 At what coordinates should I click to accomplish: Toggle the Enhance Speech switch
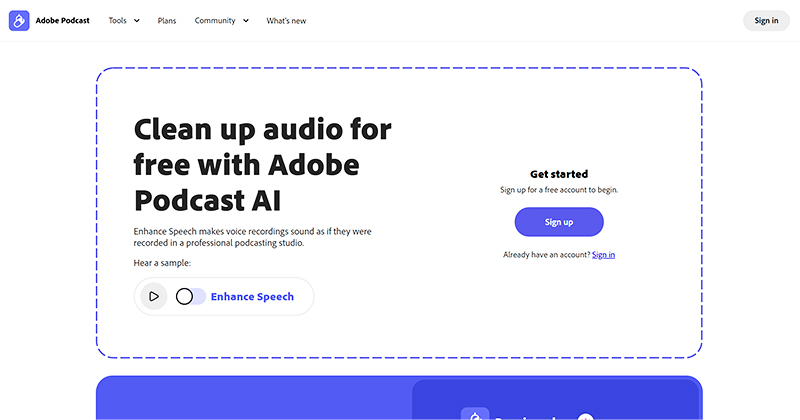190,296
